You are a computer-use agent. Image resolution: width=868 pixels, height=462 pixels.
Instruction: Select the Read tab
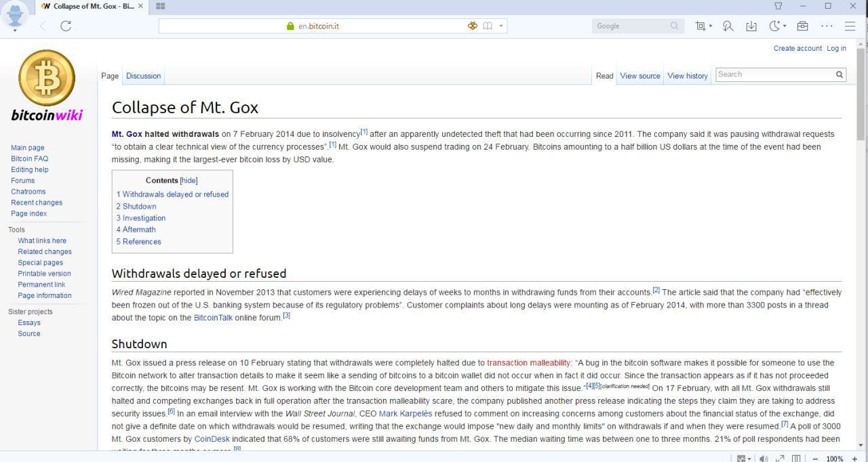coord(604,76)
